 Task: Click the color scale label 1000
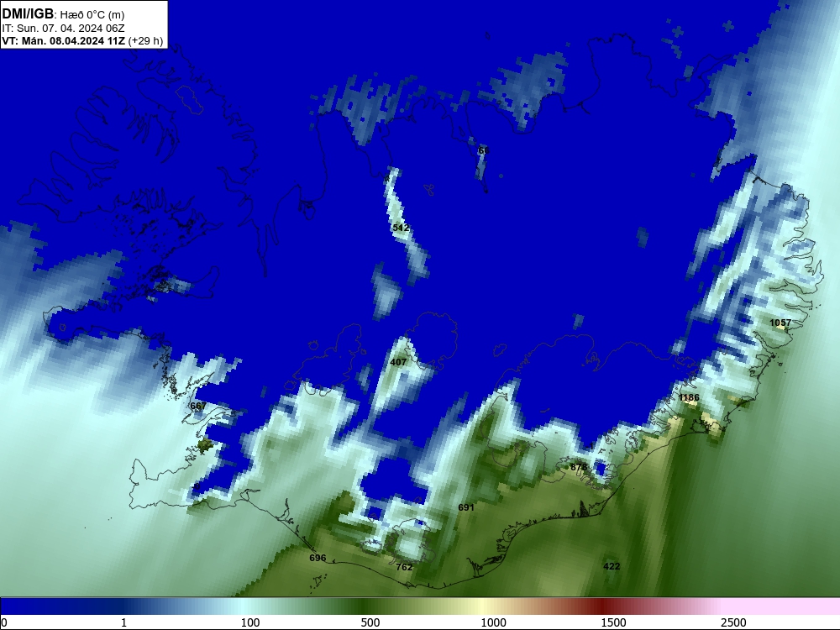pos(493,622)
